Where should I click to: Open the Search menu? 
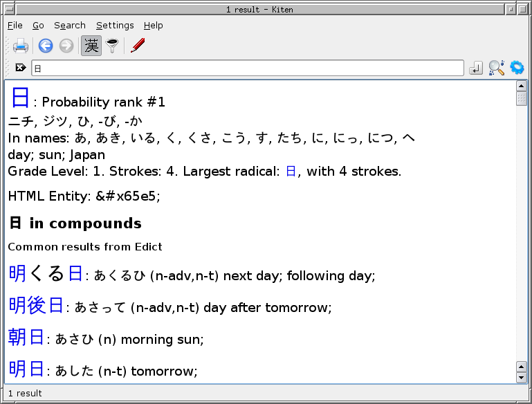tap(70, 26)
